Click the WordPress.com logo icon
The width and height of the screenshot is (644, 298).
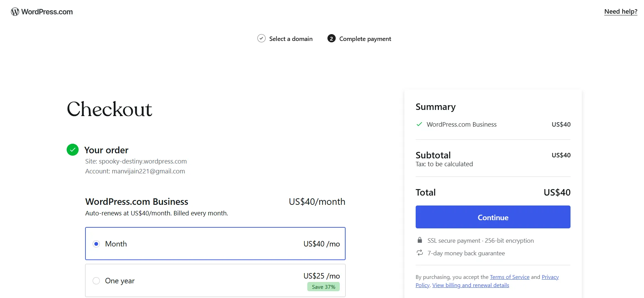[x=15, y=12]
